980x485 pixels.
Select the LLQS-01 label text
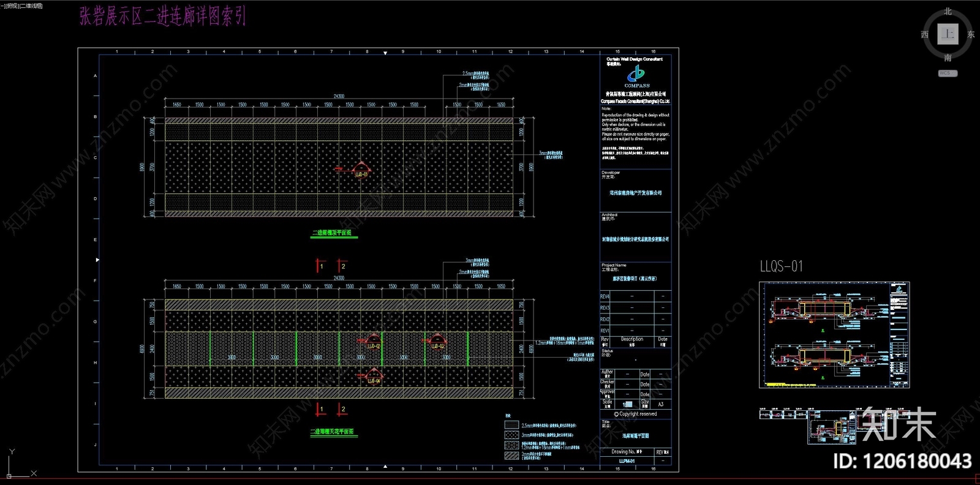[x=781, y=266]
